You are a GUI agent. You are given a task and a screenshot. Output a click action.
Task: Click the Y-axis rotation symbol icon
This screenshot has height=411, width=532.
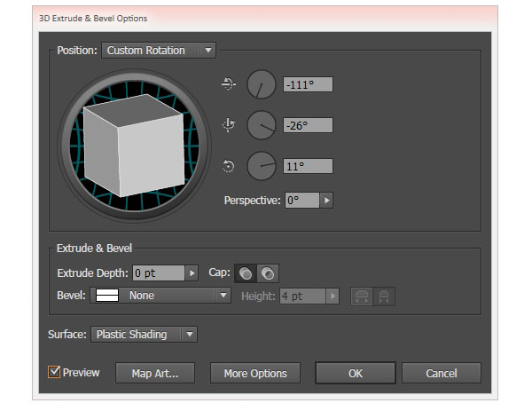(x=229, y=125)
